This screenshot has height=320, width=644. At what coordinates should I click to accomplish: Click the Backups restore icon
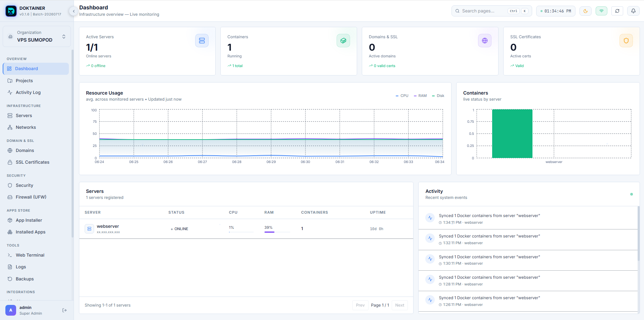coord(10,279)
